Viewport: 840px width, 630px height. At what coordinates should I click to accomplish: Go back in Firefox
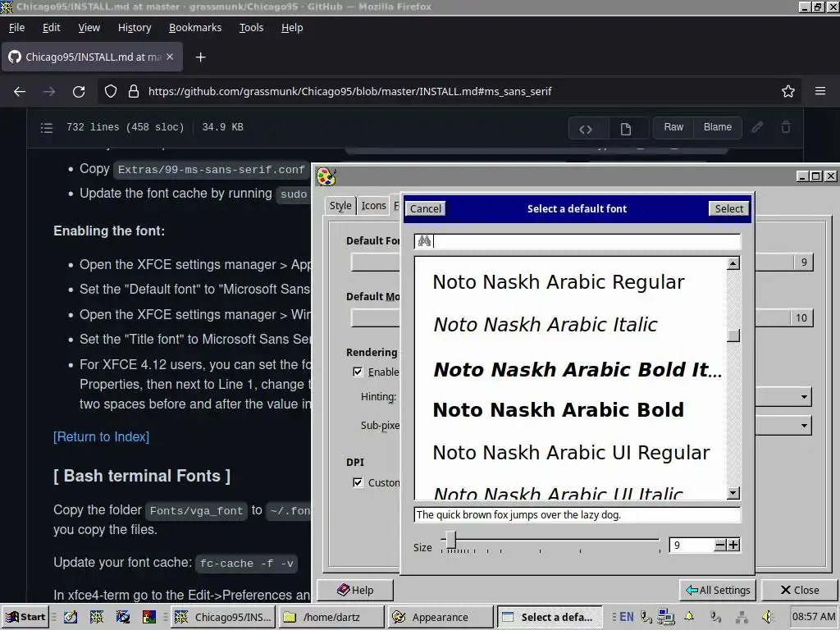click(20, 92)
